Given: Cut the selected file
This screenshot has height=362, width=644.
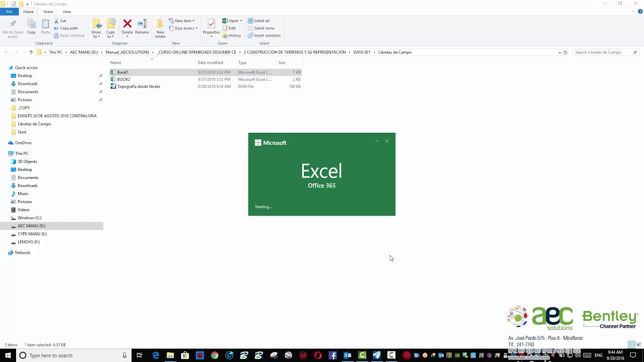Looking at the screenshot, I should point(60,21).
